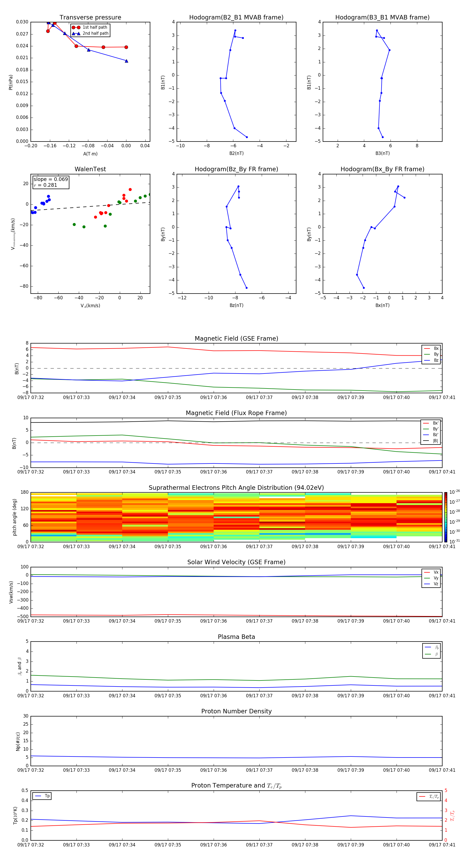
Task: Click '09/17 07:36' tick under GSE magnetic field
Action: 213,398
